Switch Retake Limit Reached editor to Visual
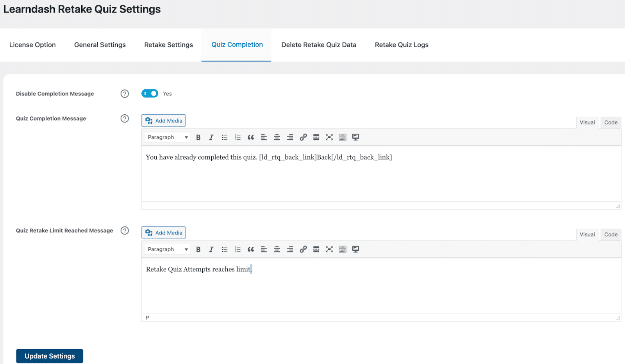Viewport: 625px width, 364px height. (x=587, y=234)
